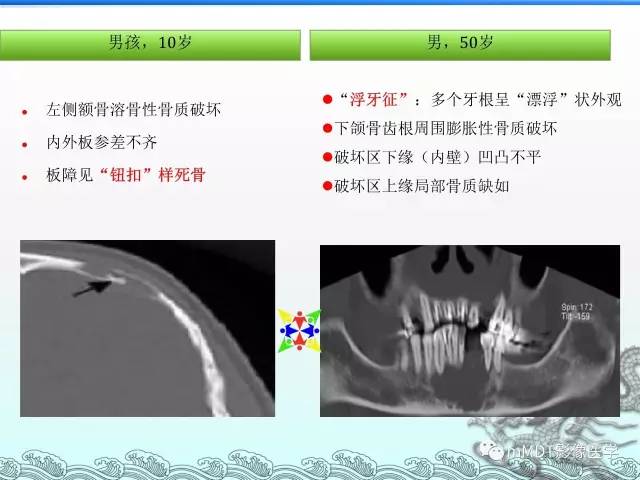Screen dimensions: 640x480
Task: Click 'Spin: 172' label on CT image
Action: click(x=577, y=307)
